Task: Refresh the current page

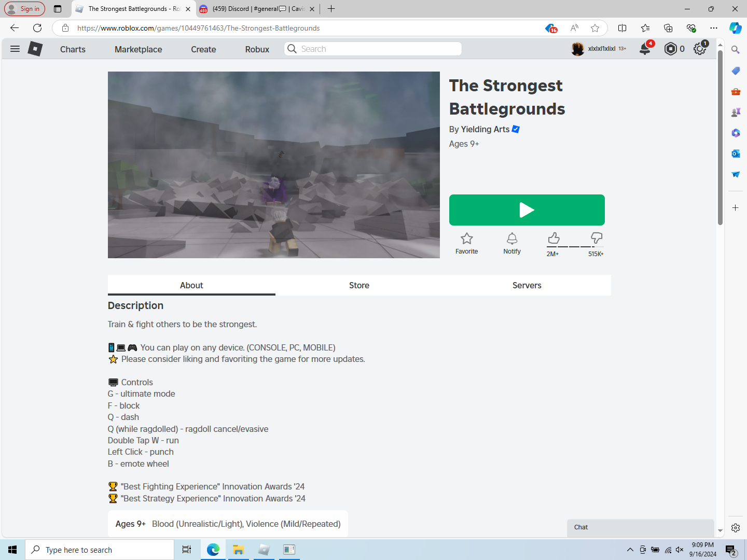Action: click(x=37, y=28)
